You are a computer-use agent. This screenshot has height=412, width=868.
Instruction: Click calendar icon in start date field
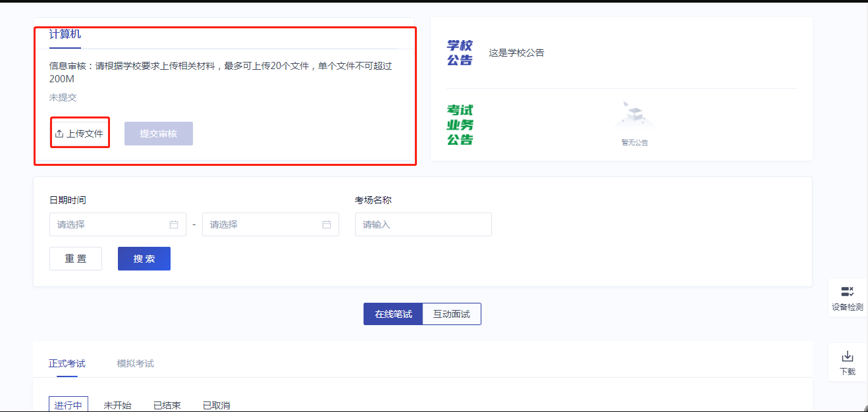(174, 224)
